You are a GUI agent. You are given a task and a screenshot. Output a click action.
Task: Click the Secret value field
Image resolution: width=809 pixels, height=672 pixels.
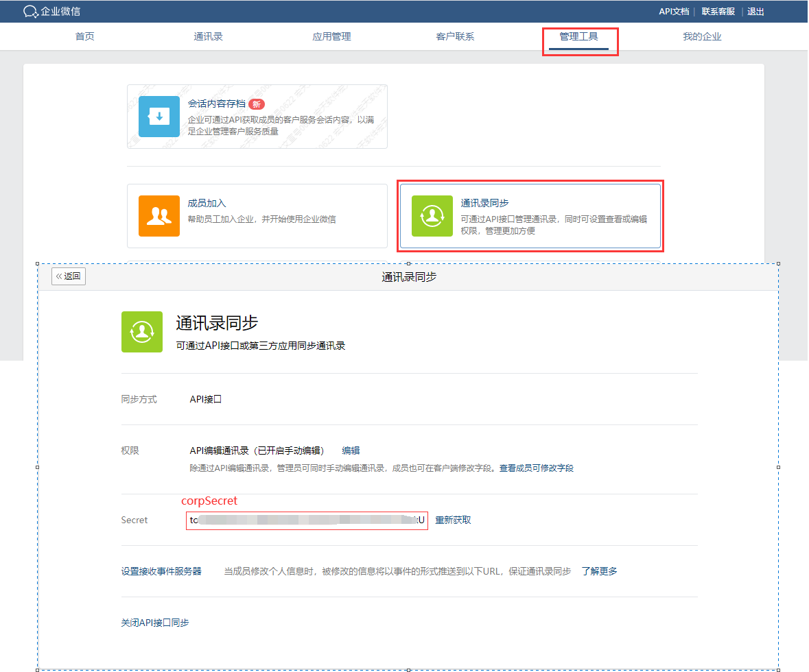click(x=307, y=520)
